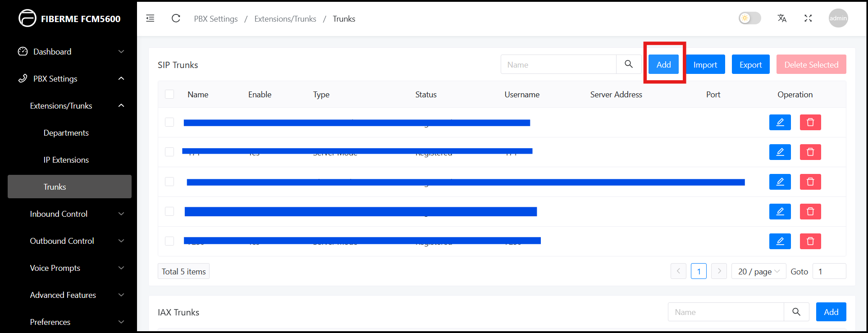Click the Export button
The height and width of the screenshot is (333, 868).
(751, 64)
